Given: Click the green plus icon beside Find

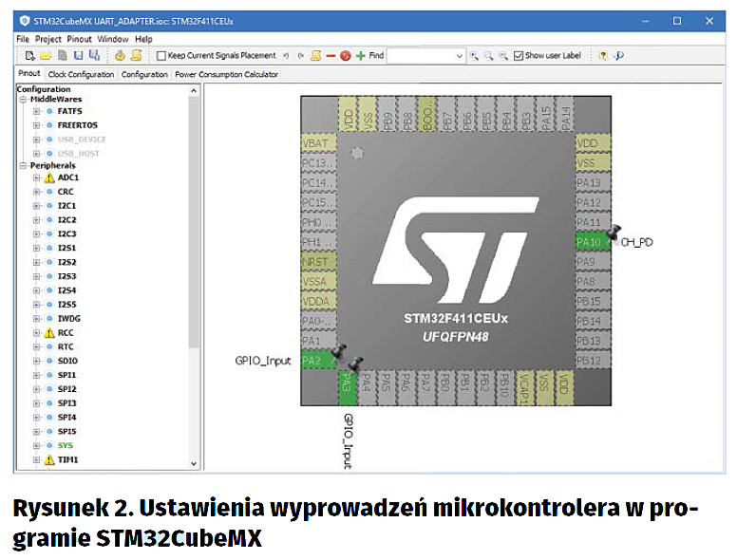Looking at the screenshot, I should (x=360, y=56).
